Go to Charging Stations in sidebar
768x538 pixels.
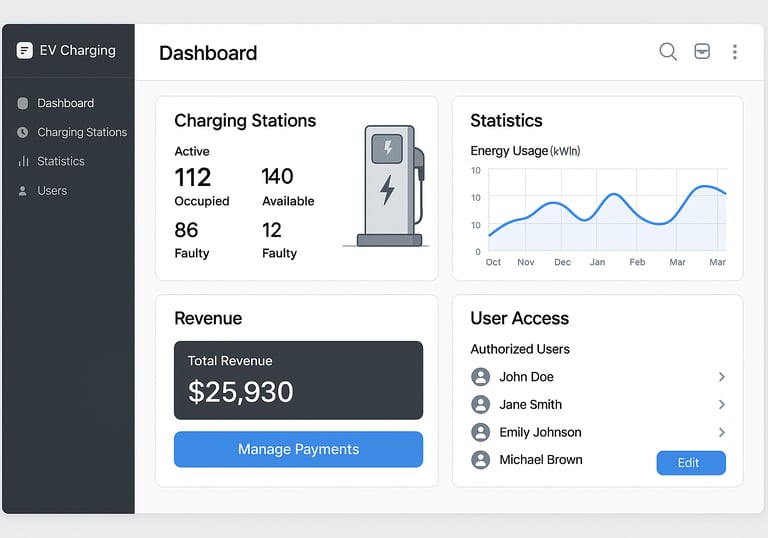tap(82, 132)
